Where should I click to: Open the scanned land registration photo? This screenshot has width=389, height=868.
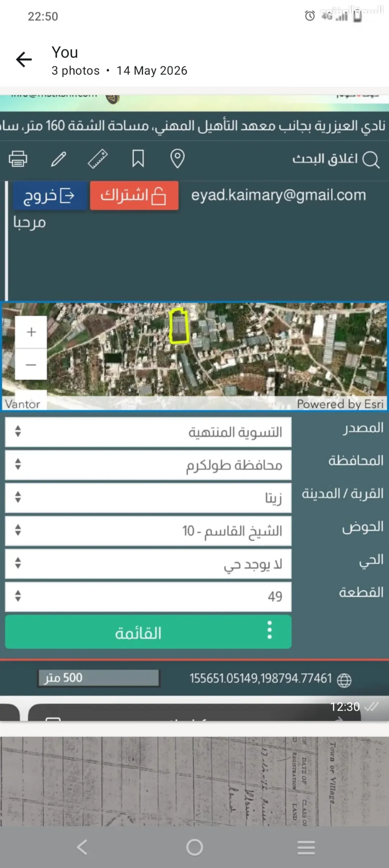click(x=194, y=781)
